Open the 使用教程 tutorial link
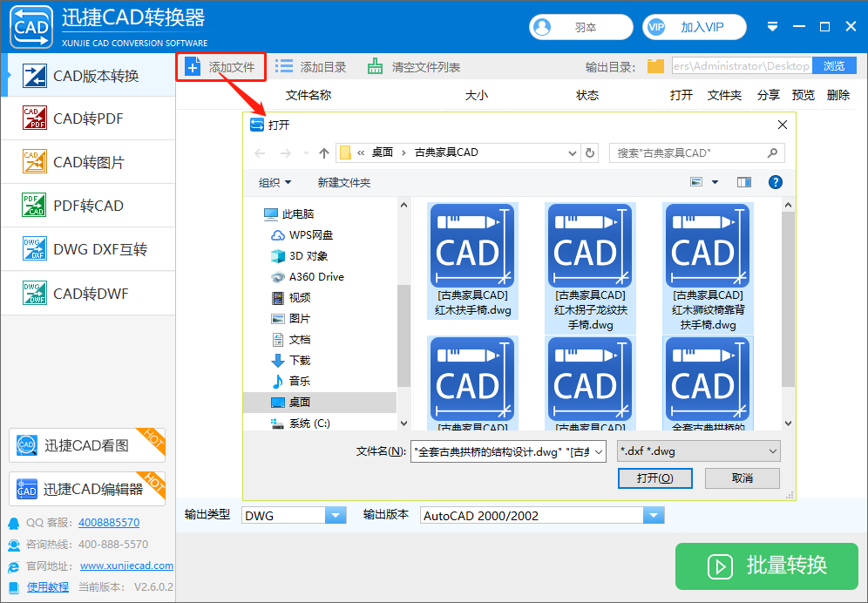 [48, 587]
